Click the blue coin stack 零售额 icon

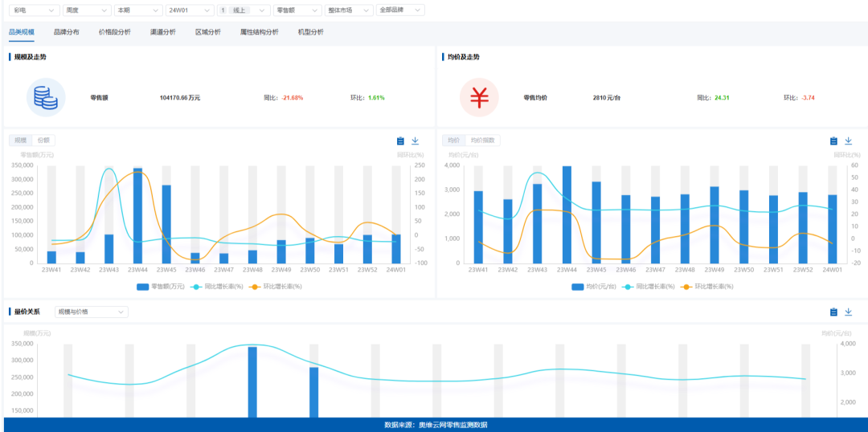point(46,98)
